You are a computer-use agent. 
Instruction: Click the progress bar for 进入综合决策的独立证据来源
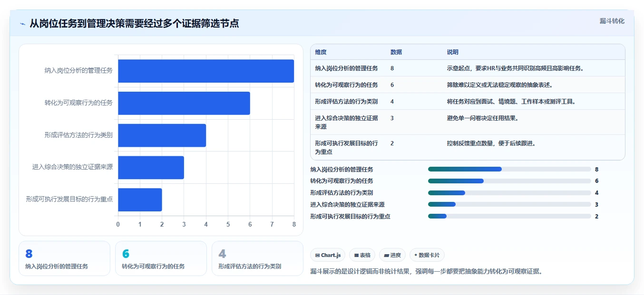(509, 205)
